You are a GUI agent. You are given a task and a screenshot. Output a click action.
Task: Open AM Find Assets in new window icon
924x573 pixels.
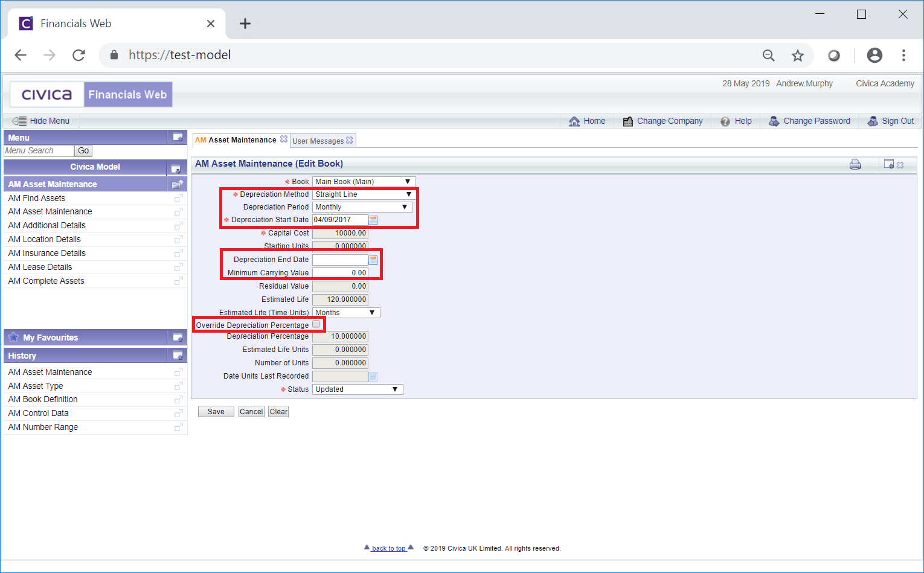pyautogui.click(x=179, y=198)
